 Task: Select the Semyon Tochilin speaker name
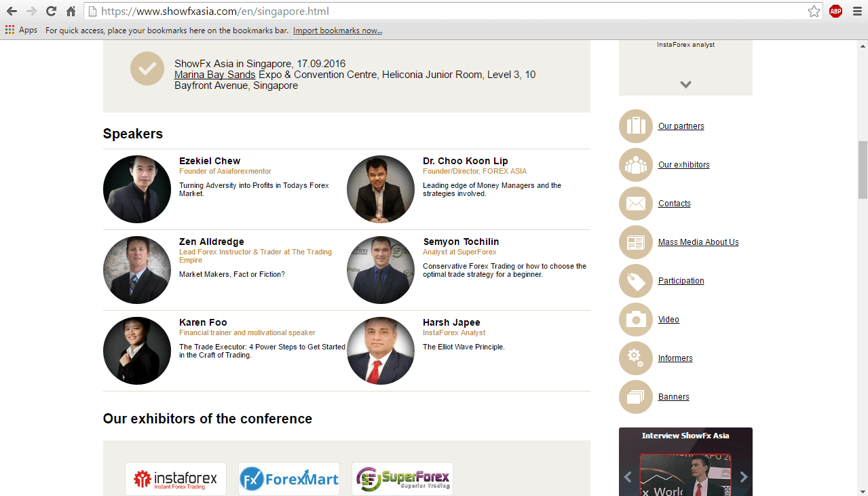(x=461, y=242)
